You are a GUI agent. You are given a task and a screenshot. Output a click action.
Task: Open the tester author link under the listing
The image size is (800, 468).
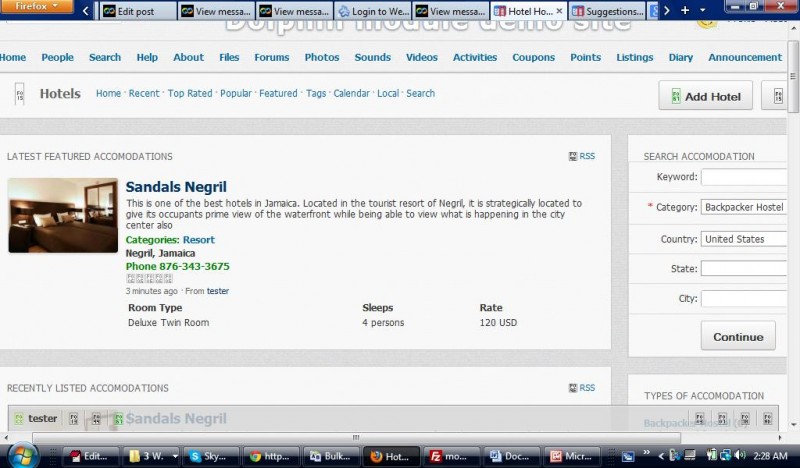tap(218, 291)
